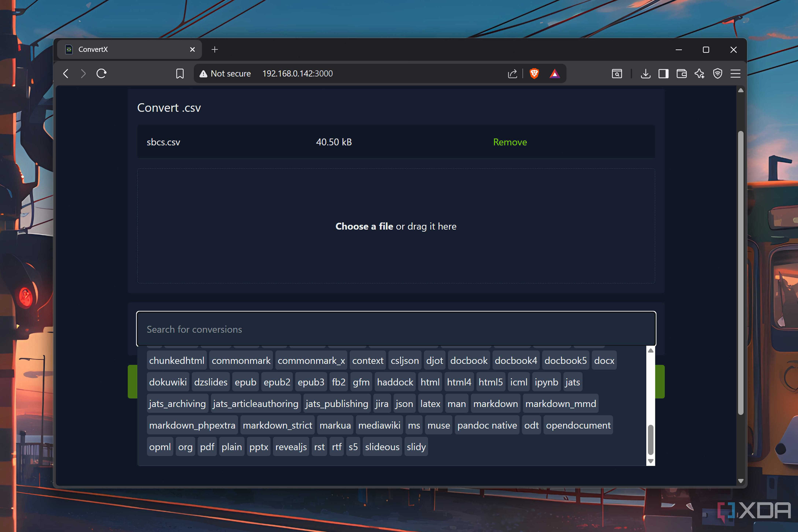Select csljson output format
Image resolution: width=798 pixels, height=532 pixels.
click(x=405, y=360)
